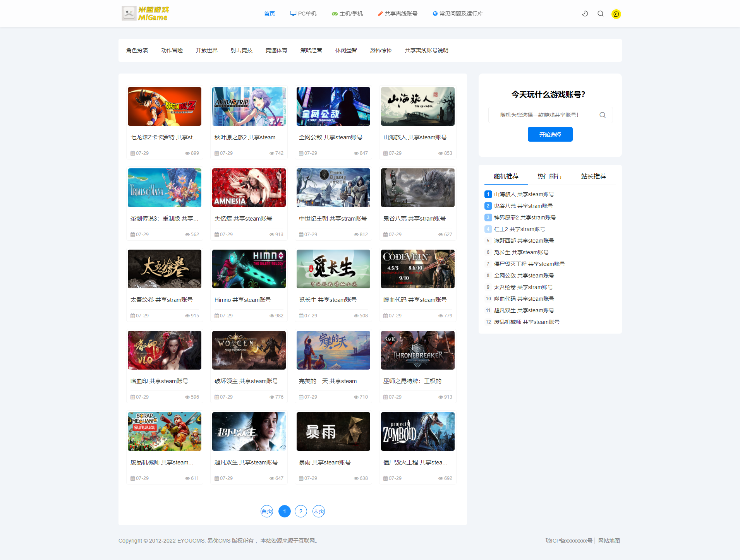Open Akiba's Trip thumbnail
The width and height of the screenshot is (740, 560).
pos(249,106)
